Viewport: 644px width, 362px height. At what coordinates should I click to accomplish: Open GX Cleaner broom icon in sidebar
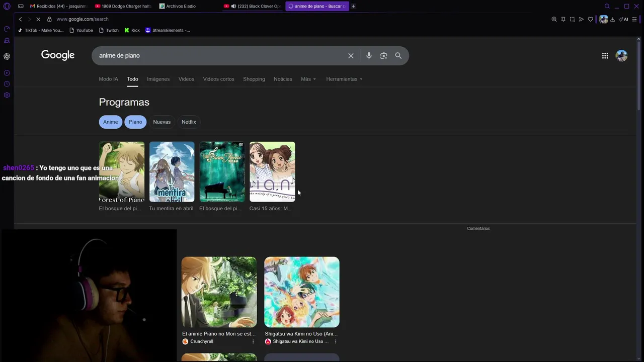(x=7, y=40)
